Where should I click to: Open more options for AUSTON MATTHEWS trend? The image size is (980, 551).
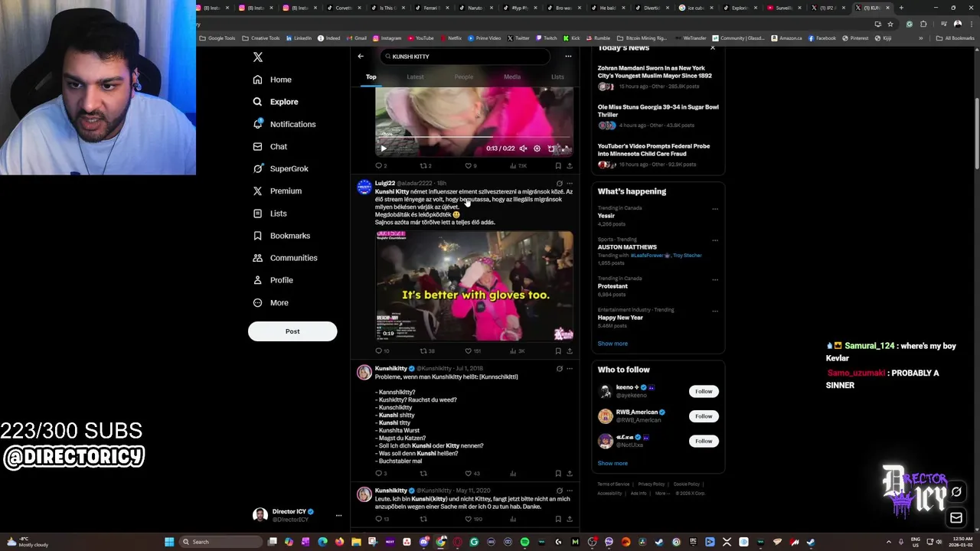click(715, 240)
